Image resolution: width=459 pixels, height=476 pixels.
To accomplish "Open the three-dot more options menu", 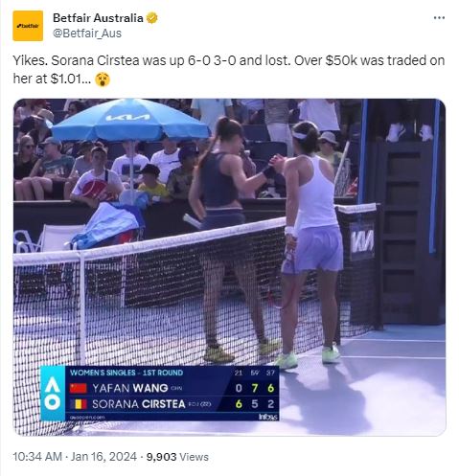I will (439, 18).
